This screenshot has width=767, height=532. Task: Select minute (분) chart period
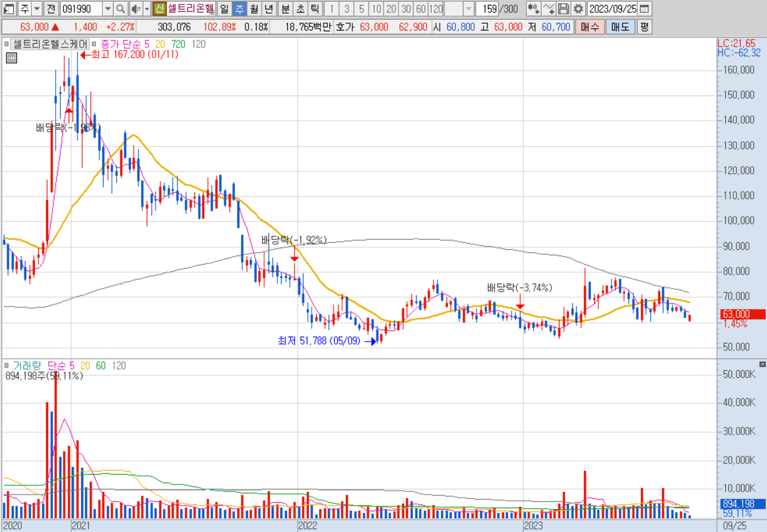coord(285,9)
